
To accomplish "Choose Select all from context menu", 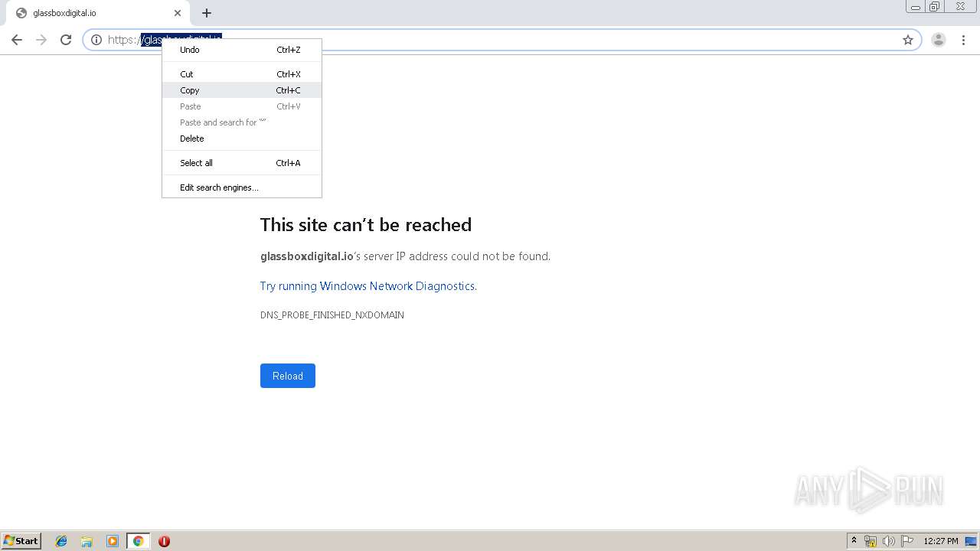I will [x=242, y=163].
